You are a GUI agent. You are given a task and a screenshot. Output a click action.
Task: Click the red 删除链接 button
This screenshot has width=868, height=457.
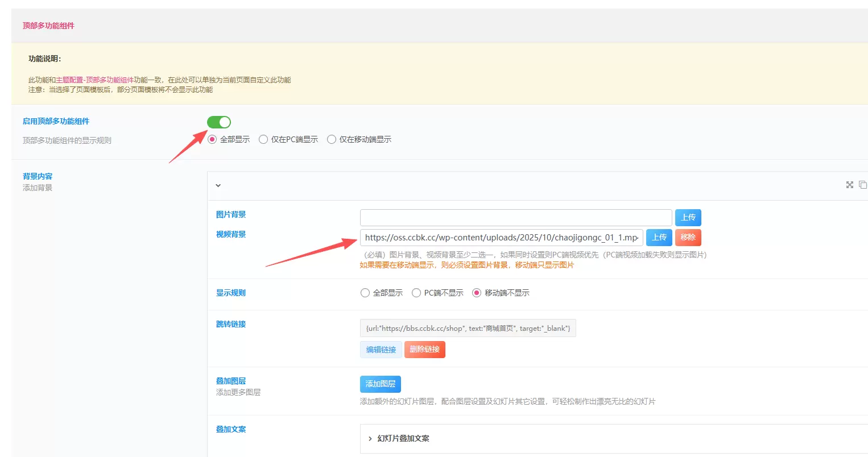[x=425, y=350]
